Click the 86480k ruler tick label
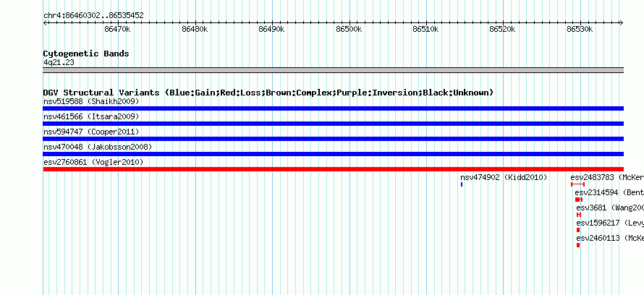The width and height of the screenshot is (644, 295). pos(195,30)
